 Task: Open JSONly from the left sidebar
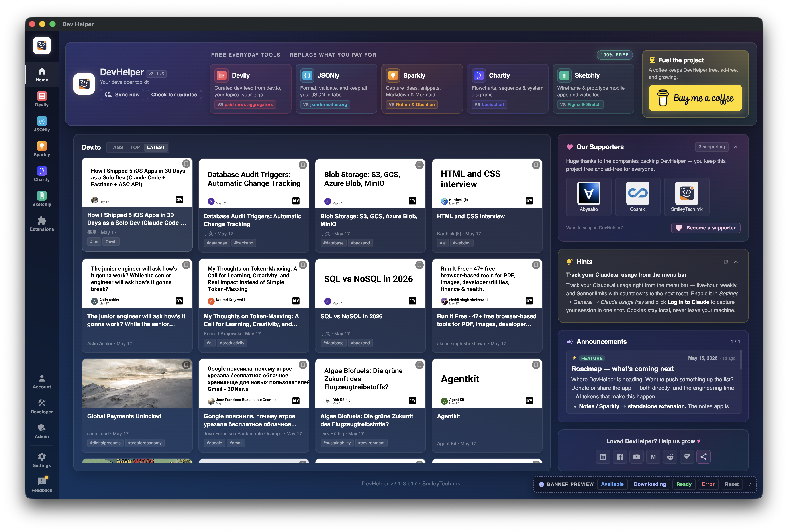[x=42, y=124]
